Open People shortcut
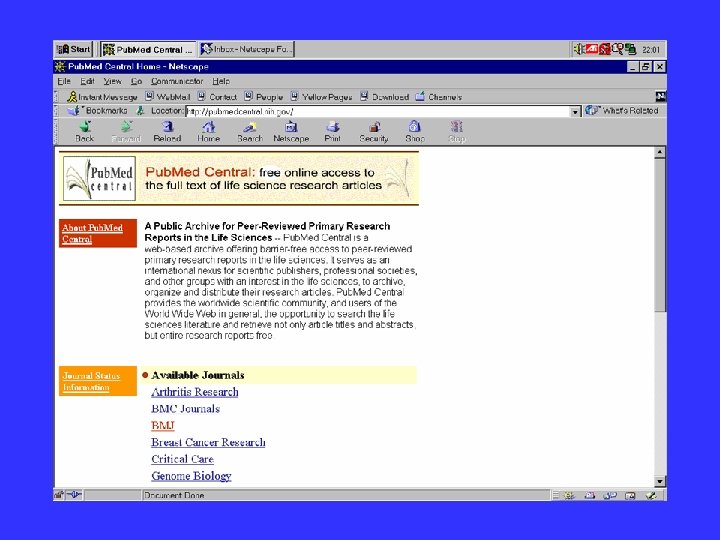 (x=264, y=97)
